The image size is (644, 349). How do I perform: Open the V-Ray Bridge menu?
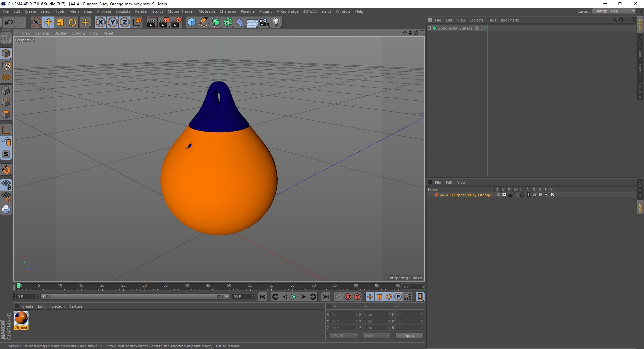point(287,11)
